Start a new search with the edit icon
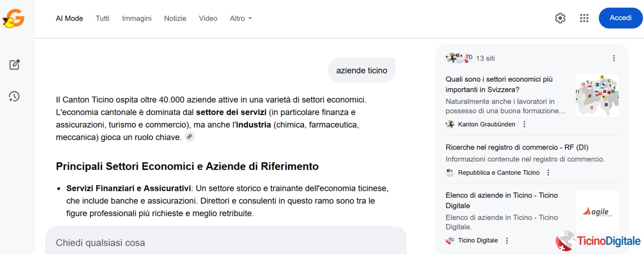The width and height of the screenshot is (644, 254). (x=15, y=65)
